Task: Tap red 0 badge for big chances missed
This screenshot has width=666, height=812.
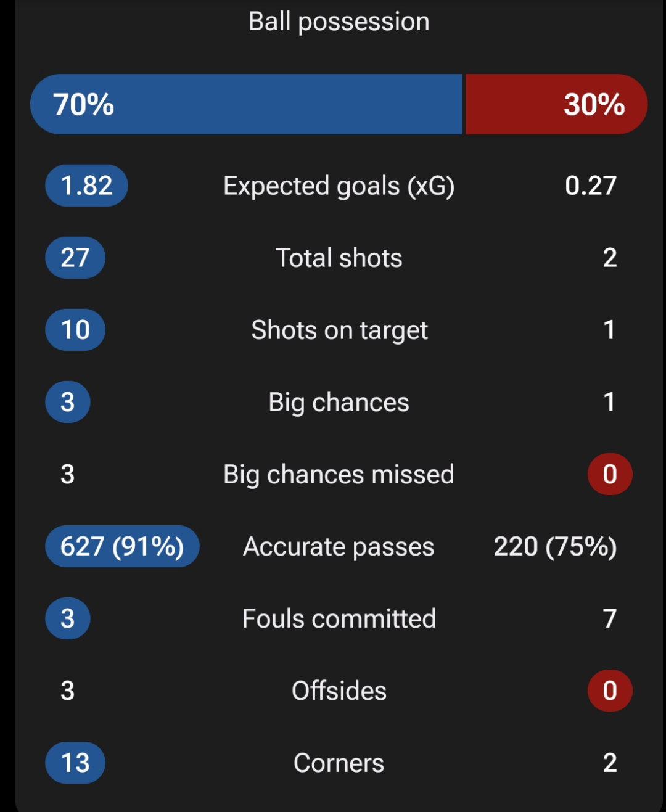Action: coord(609,474)
